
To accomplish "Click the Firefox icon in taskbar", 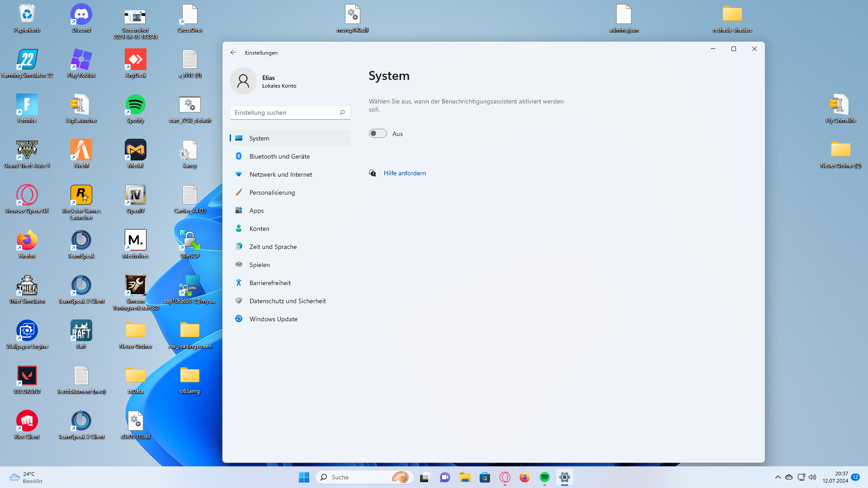I will (x=524, y=477).
